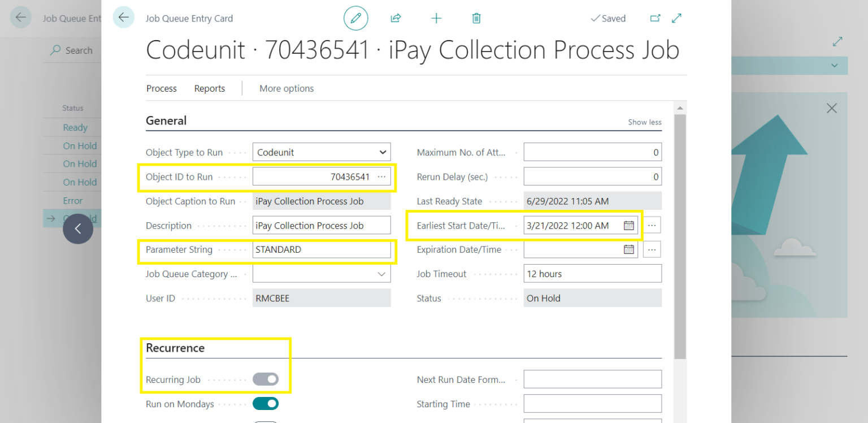Open the record for editing with the pencil icon

coord(355,18)
